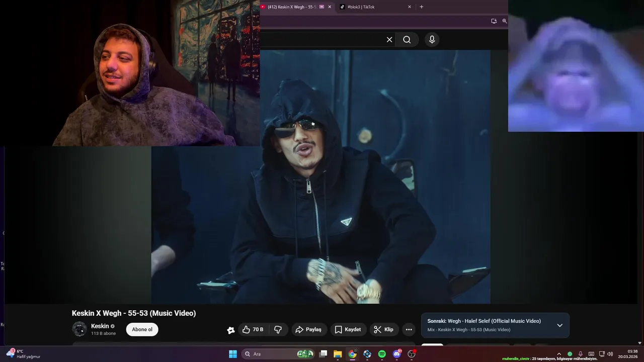
Task: Share the video via Paylaş
Action: coord(308,330)
